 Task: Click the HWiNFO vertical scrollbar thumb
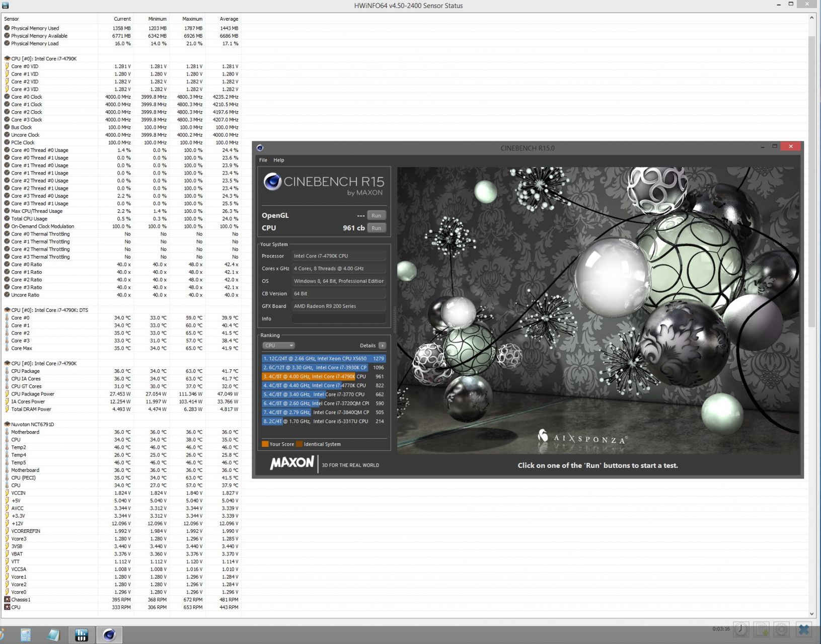click(x=811, y=182)
